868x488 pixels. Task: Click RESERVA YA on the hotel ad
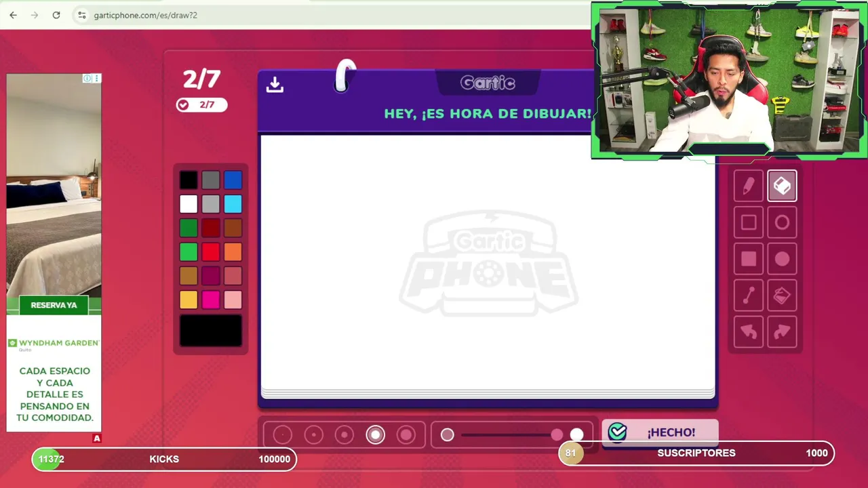point(54,305)
